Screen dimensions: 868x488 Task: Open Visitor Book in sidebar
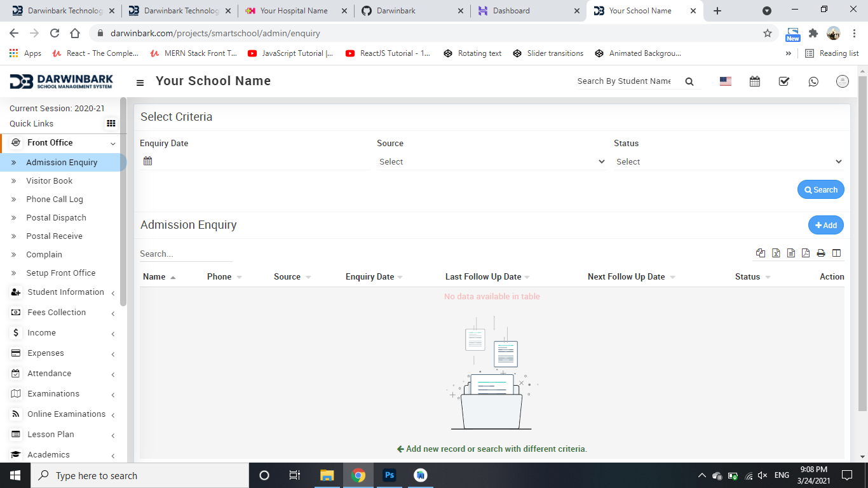point(50,181)
